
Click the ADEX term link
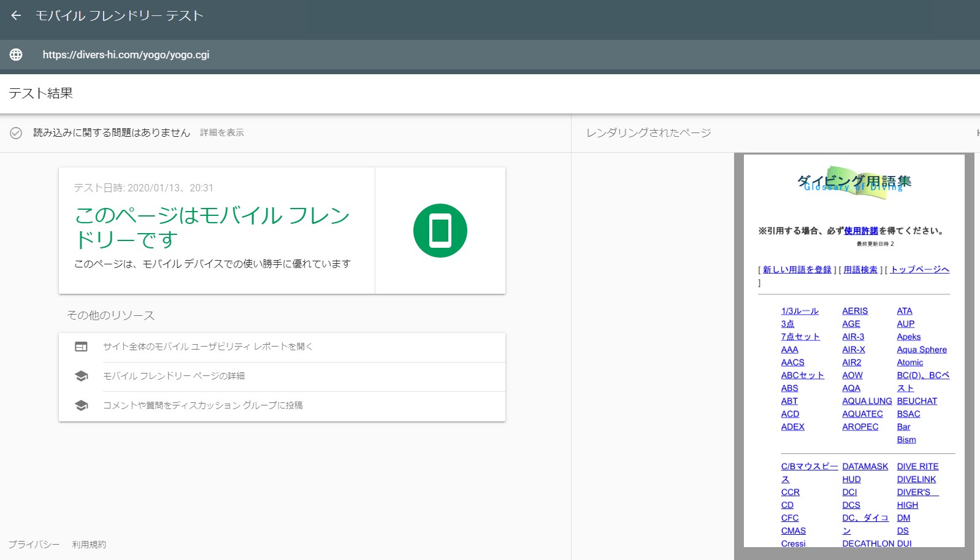coord(793,427)
